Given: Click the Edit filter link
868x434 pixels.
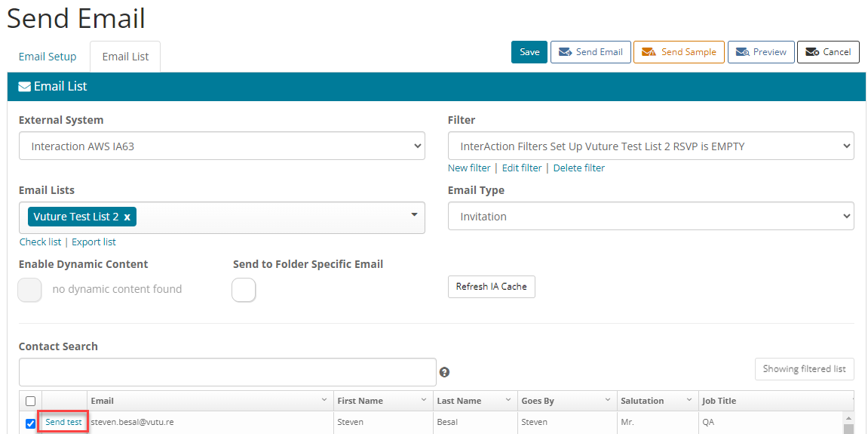Looking at the screenshot, I should coord(521,168).
